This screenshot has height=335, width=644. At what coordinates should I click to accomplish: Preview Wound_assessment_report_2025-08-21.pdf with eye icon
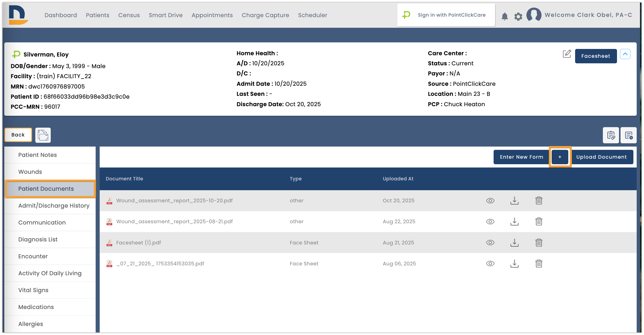pos(490,221)
